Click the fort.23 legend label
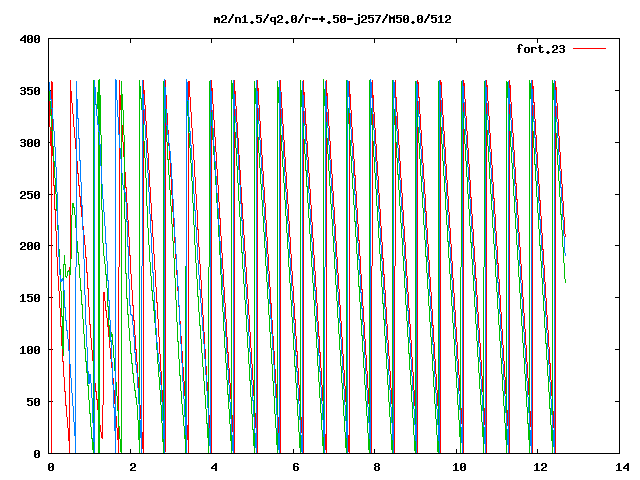 point(541,49)
